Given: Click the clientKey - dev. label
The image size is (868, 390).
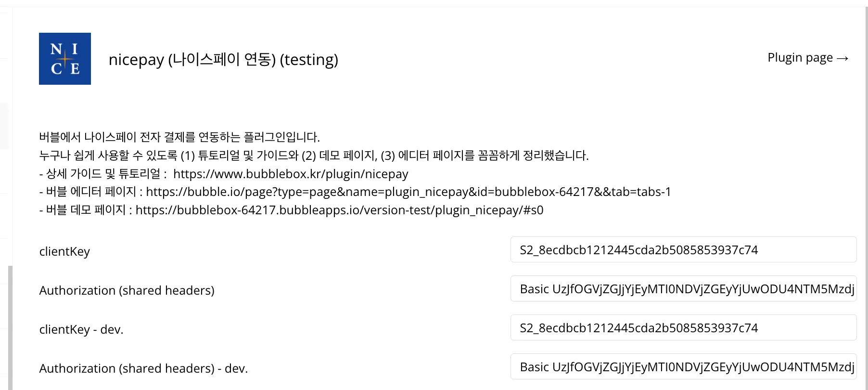Looking at the screenshot, I should tap(81, 329).
